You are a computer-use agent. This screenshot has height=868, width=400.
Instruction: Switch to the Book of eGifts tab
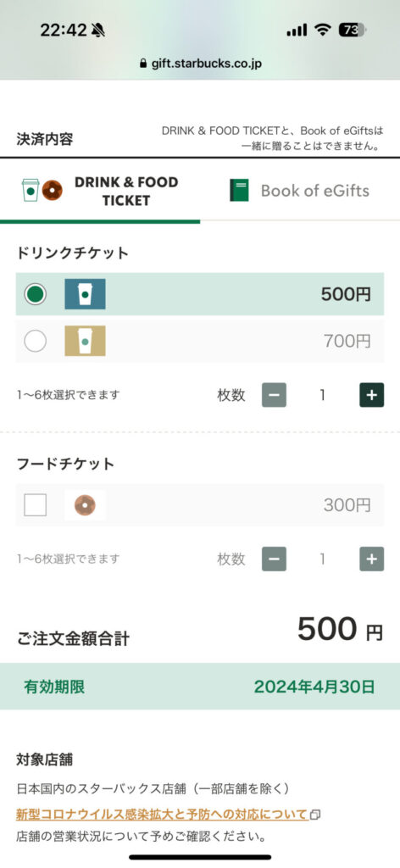click(x=300, y=191)
